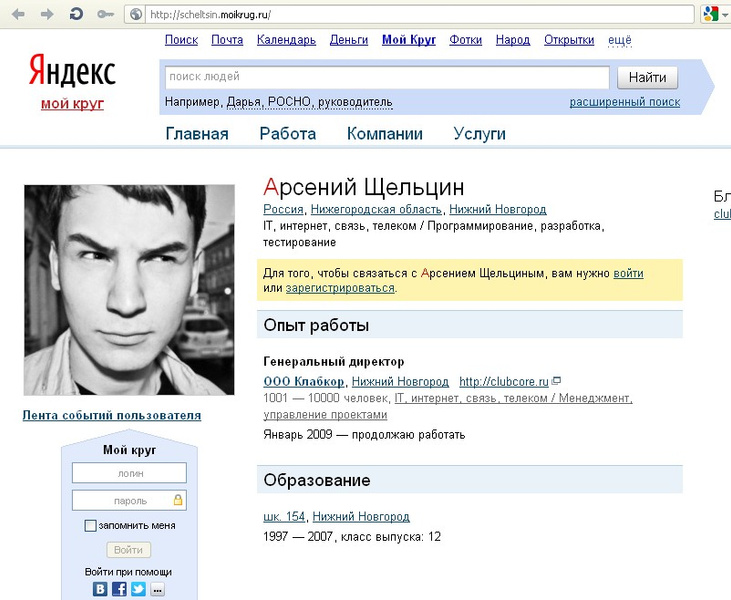The image size is (731, 600).
Task: Expand the 'ещё' services menu
Action: pyautogui.click(x=620, y=40)
